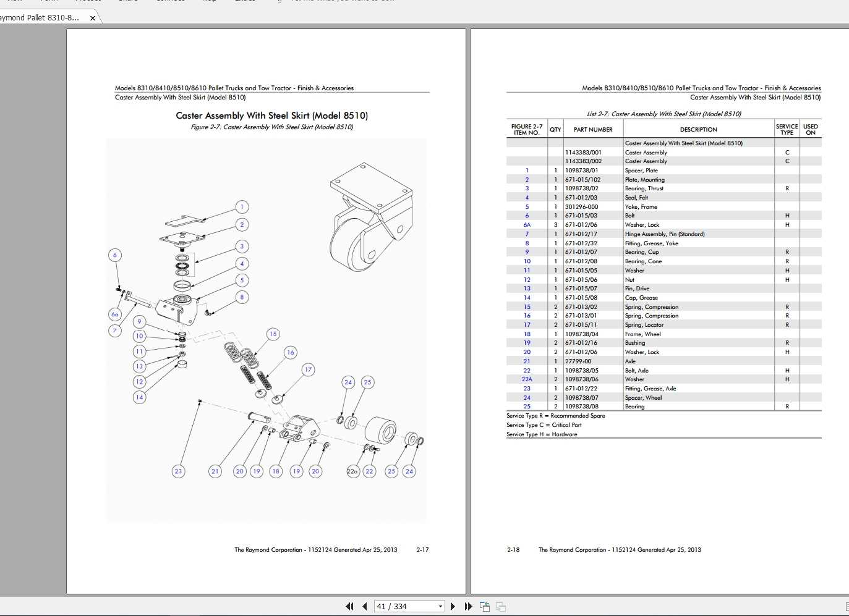Click the 'Figure 2-7' diagram caption
Image resolution: width=849 pixels, height=616 pixels.
click(x=272, y=127)
